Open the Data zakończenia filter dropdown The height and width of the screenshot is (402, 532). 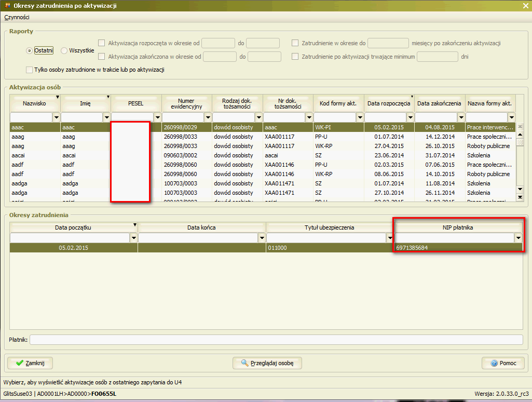click(x=461, y=117)
